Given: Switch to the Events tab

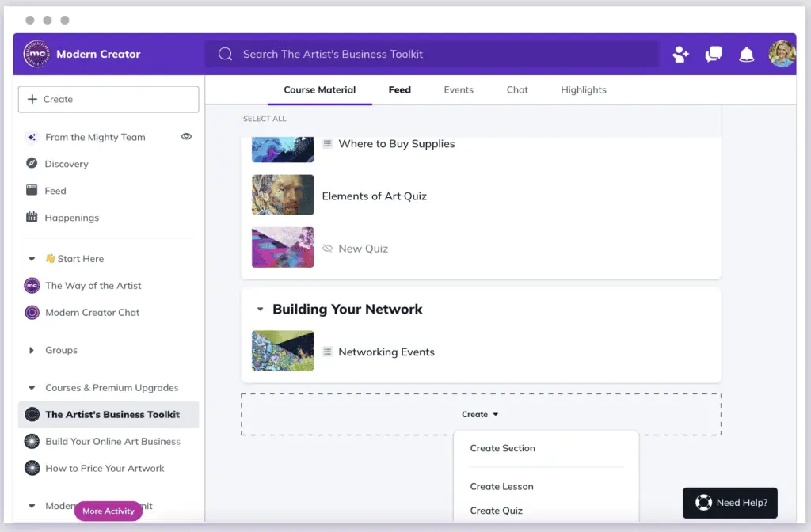Looking at the screenshot, I should coord(459,90).
